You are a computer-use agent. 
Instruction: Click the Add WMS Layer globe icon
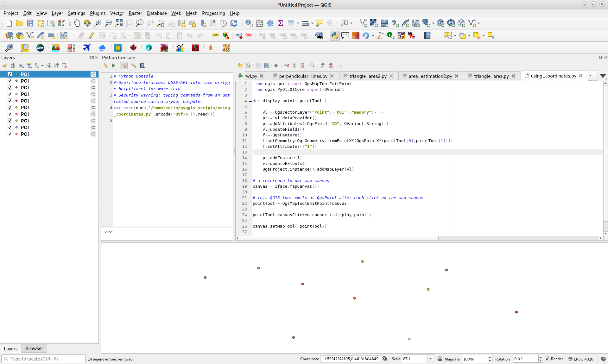[440, 23]
